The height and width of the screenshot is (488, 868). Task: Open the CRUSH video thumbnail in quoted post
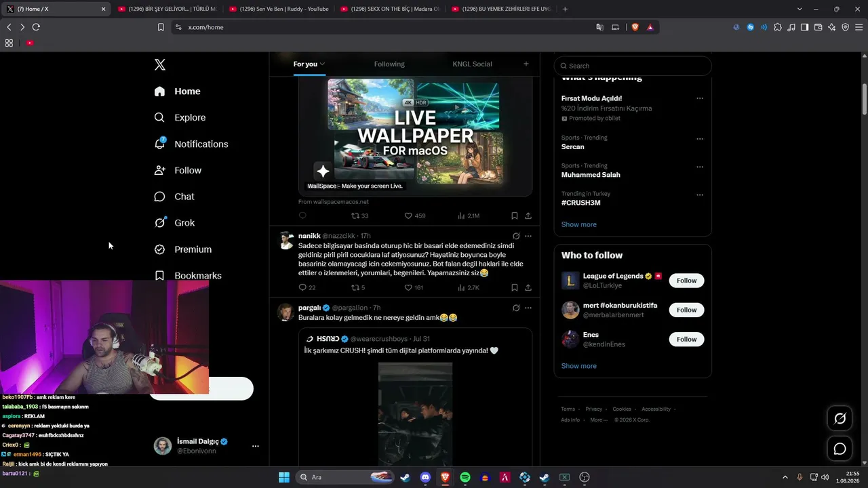tap(415, 413)
